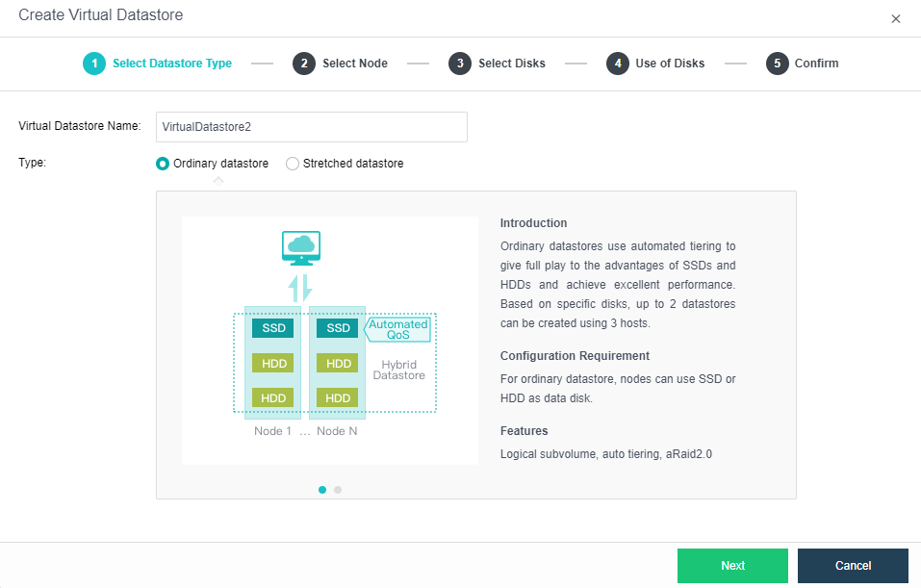Click the Automated QoS tag in diagram

[398, 329]
